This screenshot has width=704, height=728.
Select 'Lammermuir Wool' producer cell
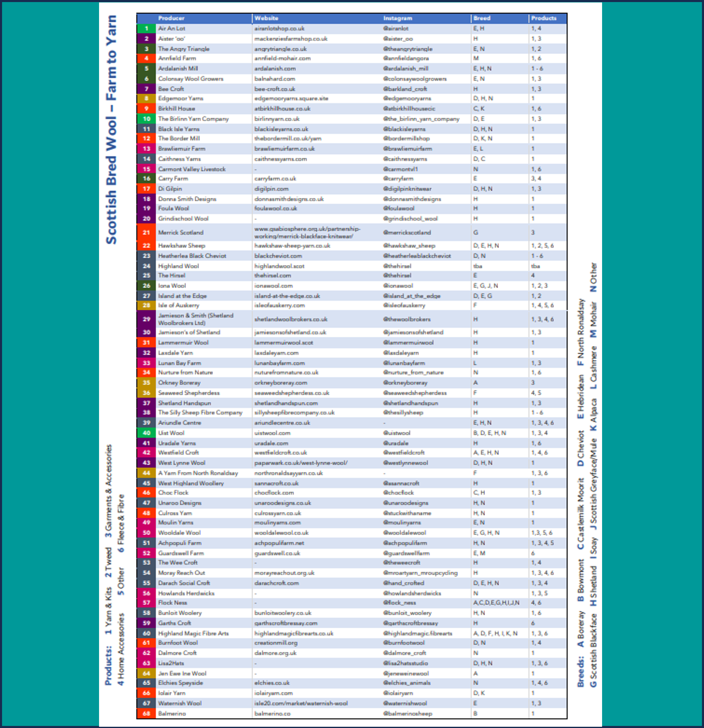183,343
